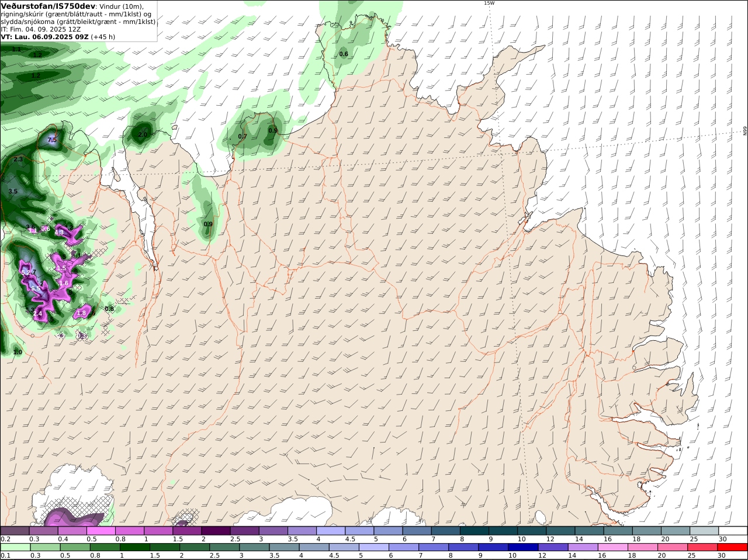The width and height of the screenshot is (748, 560).
Task: Click the 2.3 precipitation value on the map
Action: click(18, 159)
